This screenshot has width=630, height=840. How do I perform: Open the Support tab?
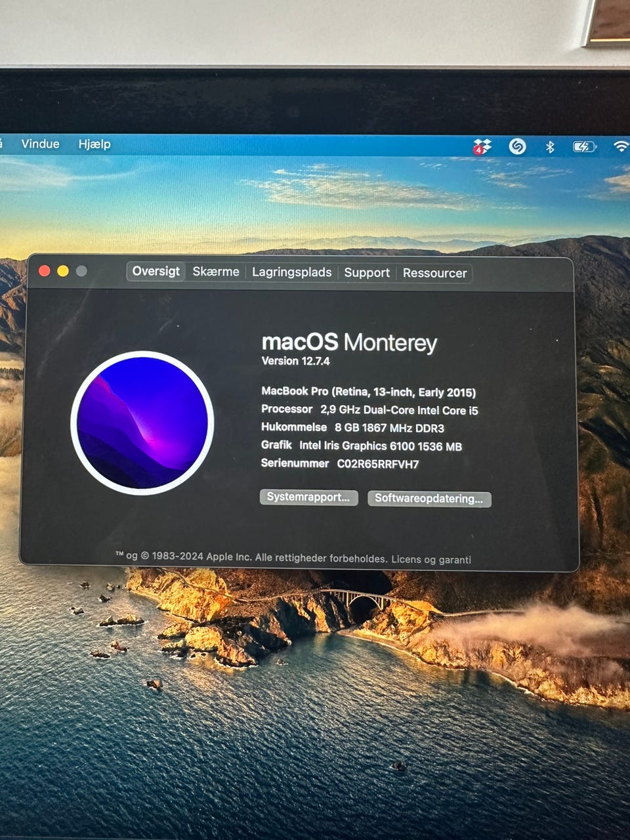(x=367, y=273)
